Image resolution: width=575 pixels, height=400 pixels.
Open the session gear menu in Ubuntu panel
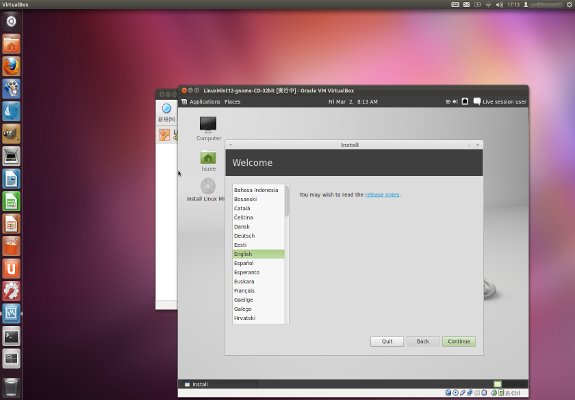coord(569,4)
